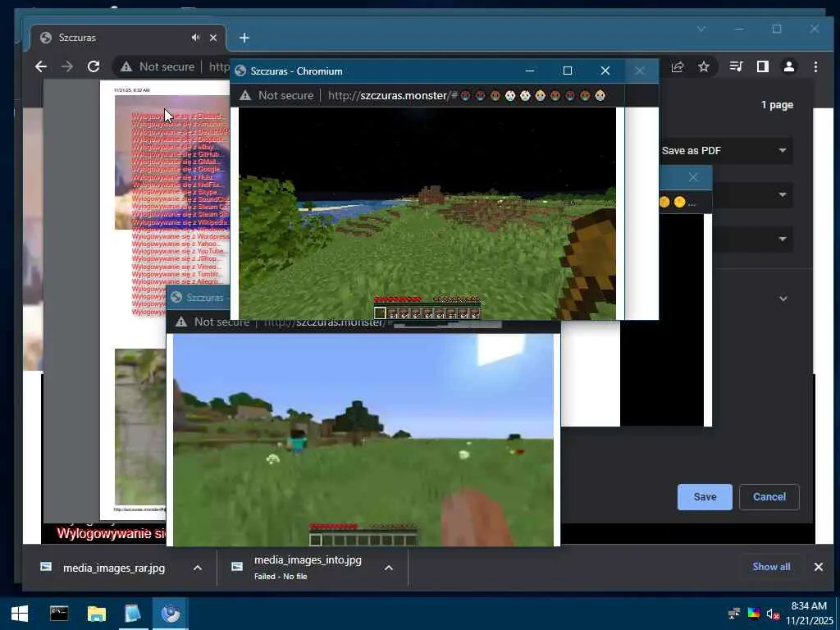Open the clock showing 8:34 AM
The image size is (840, 630).
coord(809,614)
